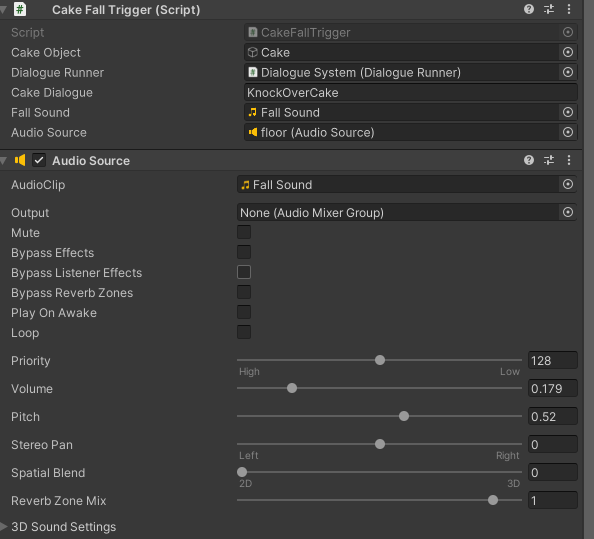Open picker for Output mixer group
Screen dimensions: 594x539
click(x=567, y=212)
